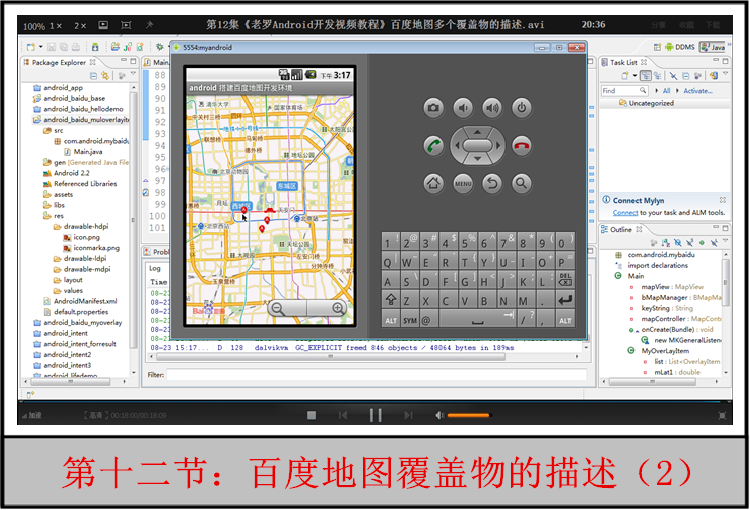Adjust the orange volume slider
The width and height of the screenshot is (750, 510).
point(468,415)
